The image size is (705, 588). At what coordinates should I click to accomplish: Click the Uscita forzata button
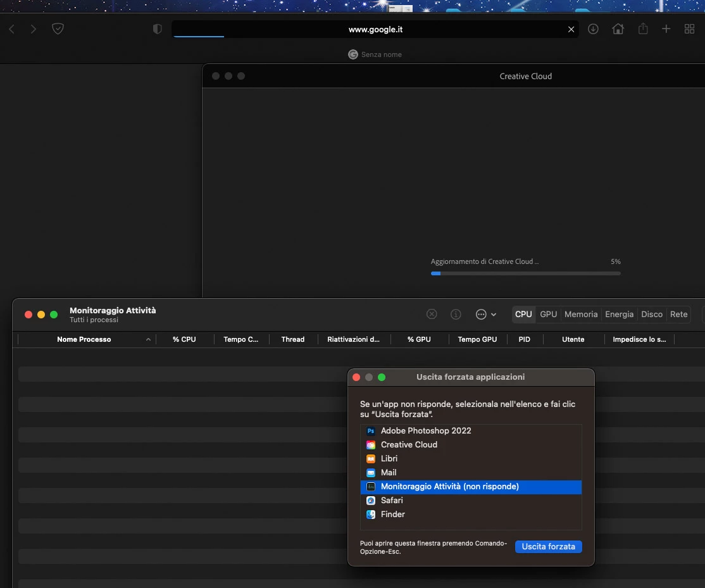[x=548, y=547]
